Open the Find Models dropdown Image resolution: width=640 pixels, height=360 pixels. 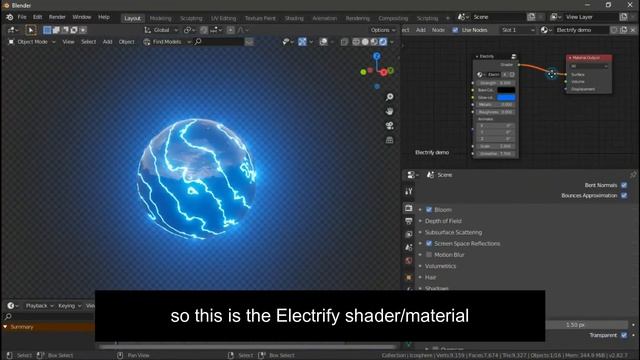[167, 42]
